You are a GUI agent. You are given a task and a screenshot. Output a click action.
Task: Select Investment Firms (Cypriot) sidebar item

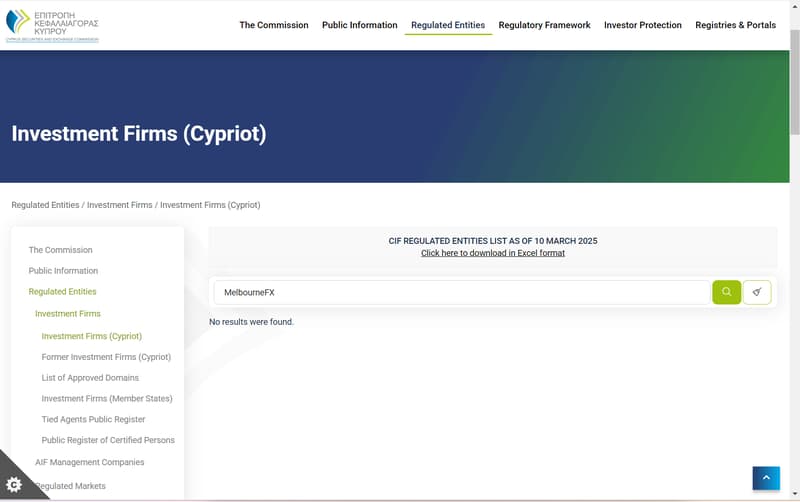point(92,336)
